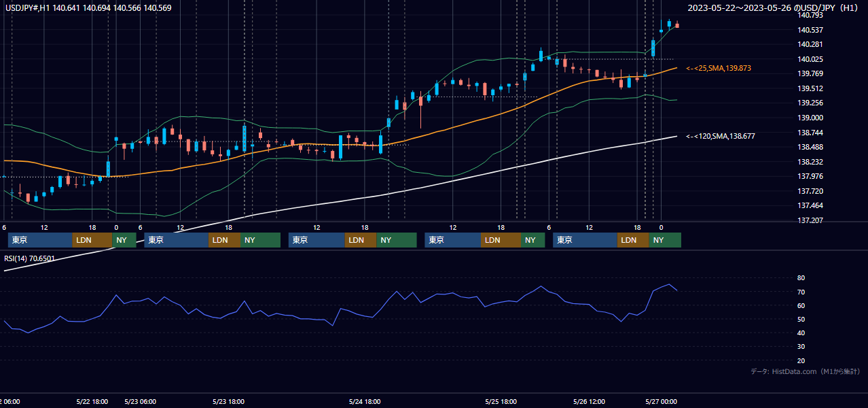This screenshot has width=868, height=408.
Task: Click the leftmost 東京 session block
Action: coord(40,240)
